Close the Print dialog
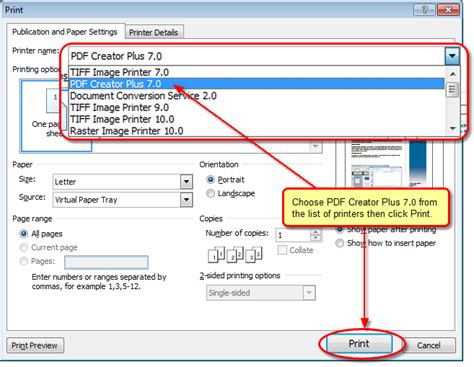This screenshot has width=474, height=367. [448, 10]
